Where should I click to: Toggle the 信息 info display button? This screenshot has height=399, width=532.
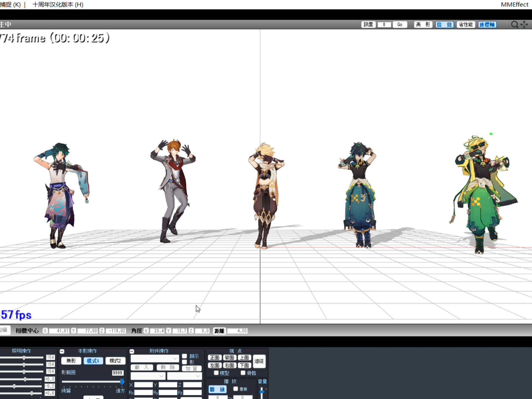tap(444, 24)
